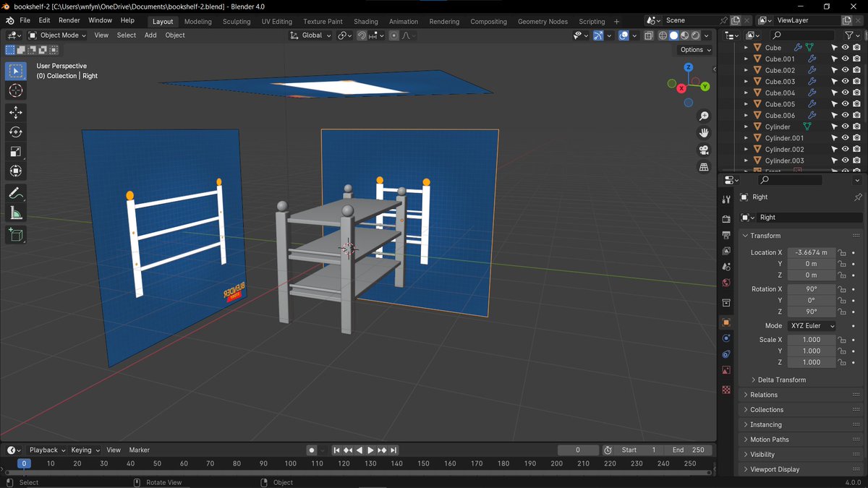This screenshot has height=488, width=868.
Task: Play animation forward in timeline
Action: [371, 450]
